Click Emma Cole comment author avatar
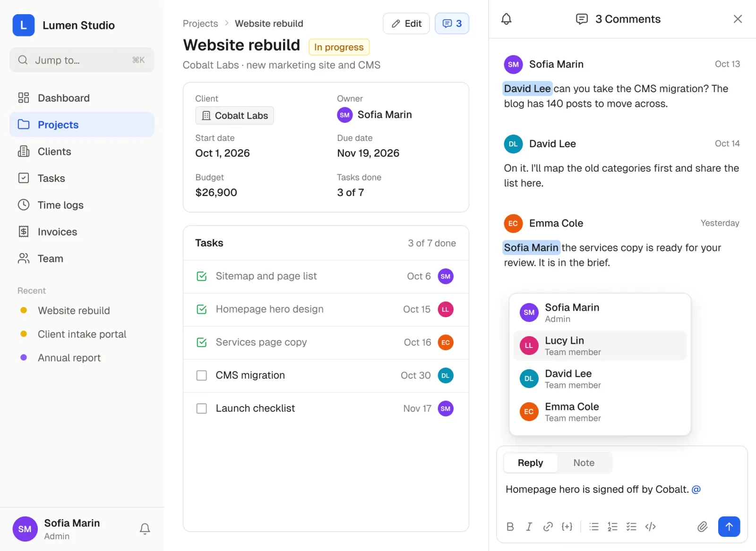Viewport: 756px width, 551px height. (x=513, y=223)
